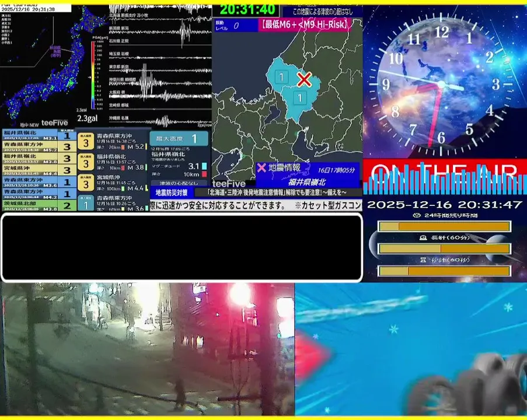Click the 2025-12-16 20:31:47 timestamp
Viewport: 527px width, 420px height.
coord(445,205)
